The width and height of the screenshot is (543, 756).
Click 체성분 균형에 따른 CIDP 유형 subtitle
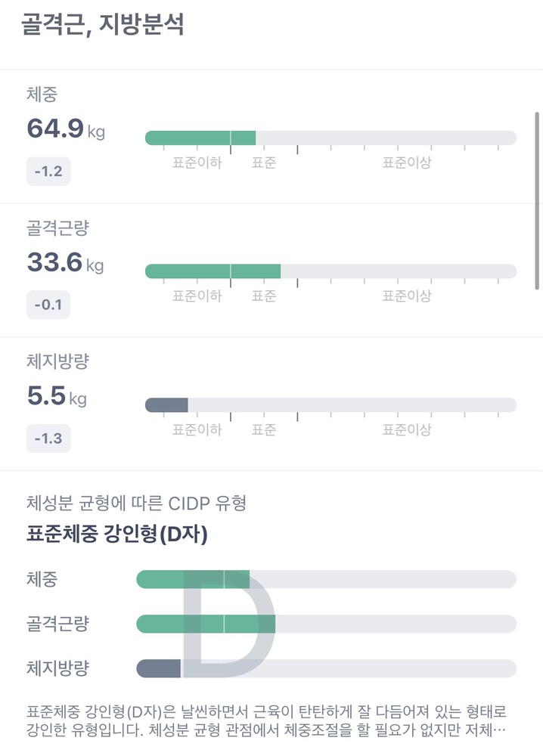136,502
